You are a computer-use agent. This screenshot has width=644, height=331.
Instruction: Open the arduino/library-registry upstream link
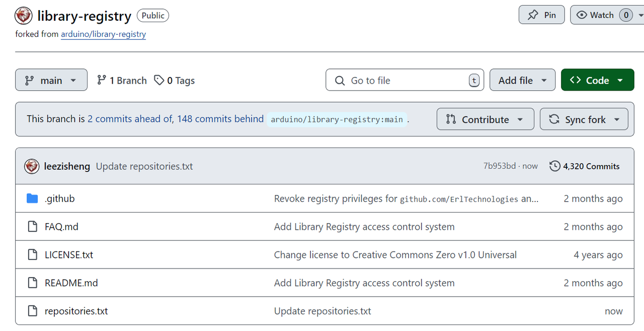(x=103, y=34)
